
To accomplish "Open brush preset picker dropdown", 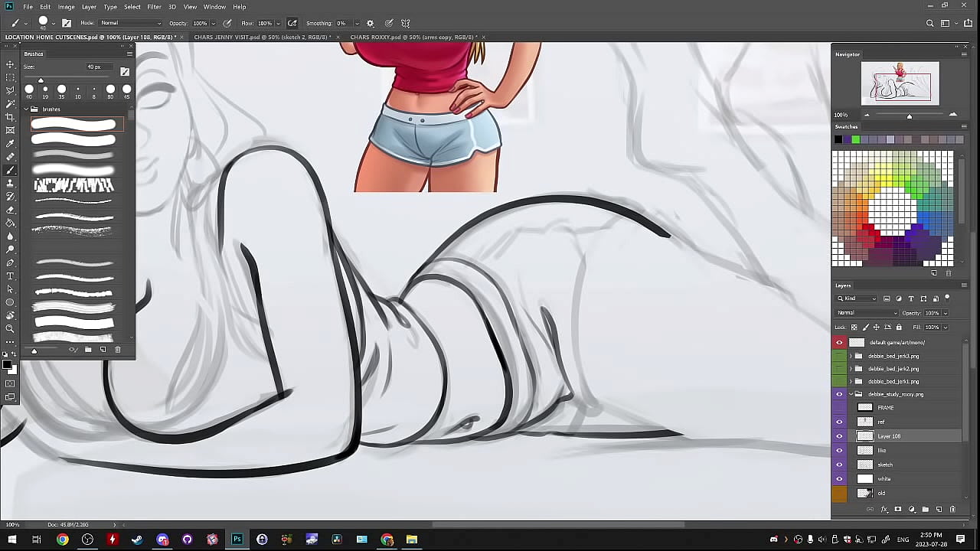I will point(53,23).
